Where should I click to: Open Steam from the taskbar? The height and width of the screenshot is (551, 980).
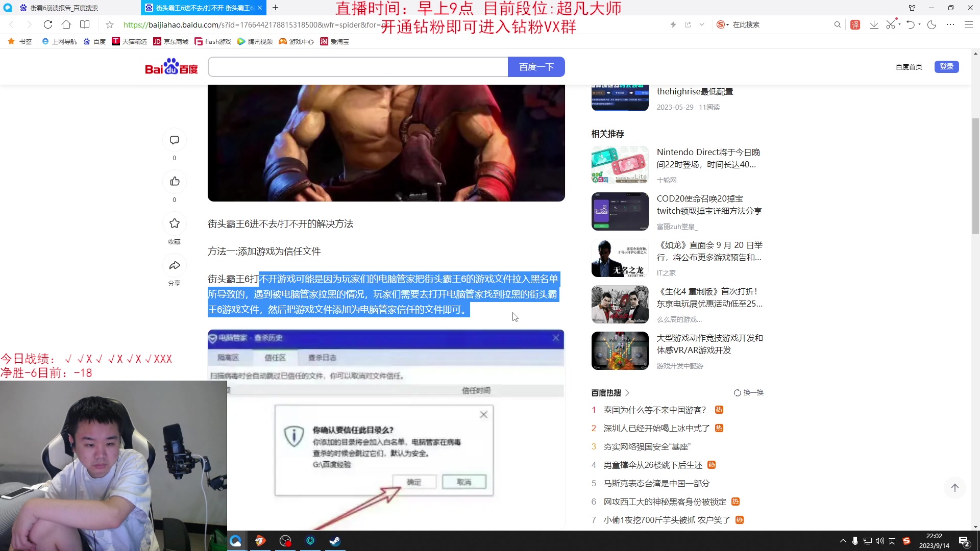click(x=335, y=541)
